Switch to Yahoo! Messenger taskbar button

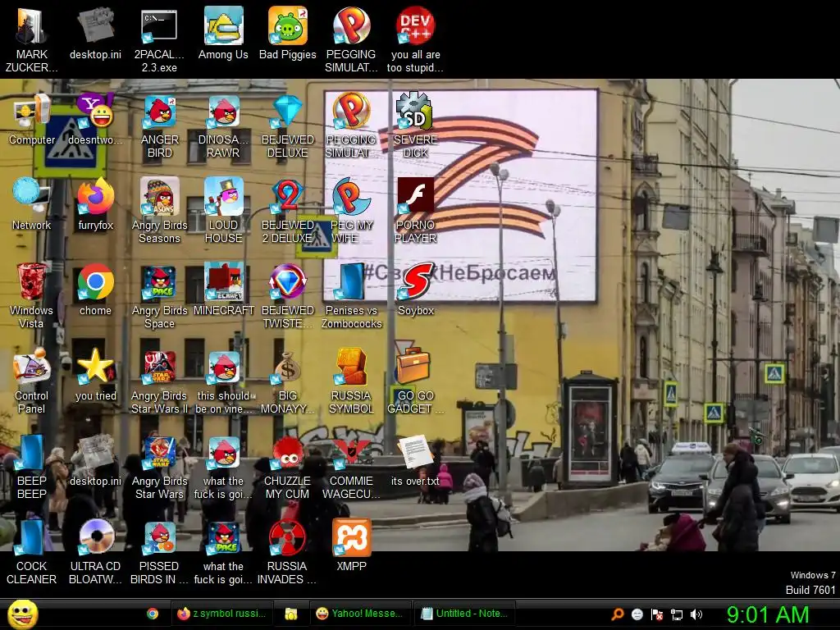coord(359,614)
